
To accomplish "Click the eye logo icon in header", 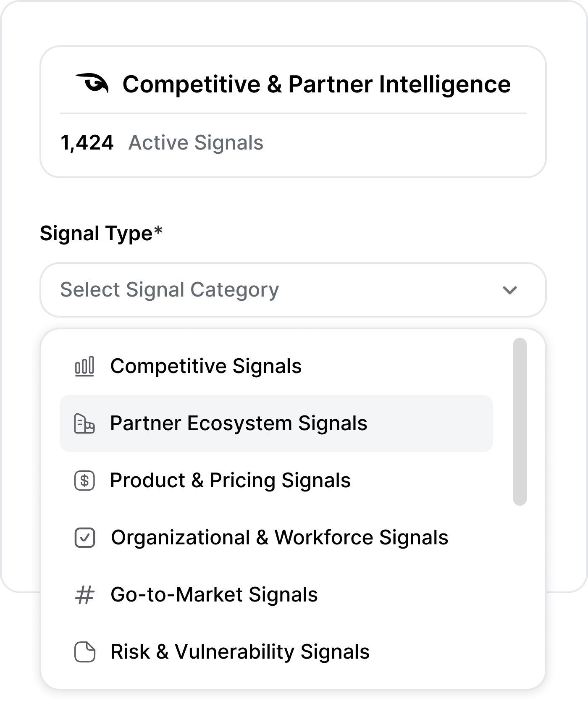I will (92, 83).
